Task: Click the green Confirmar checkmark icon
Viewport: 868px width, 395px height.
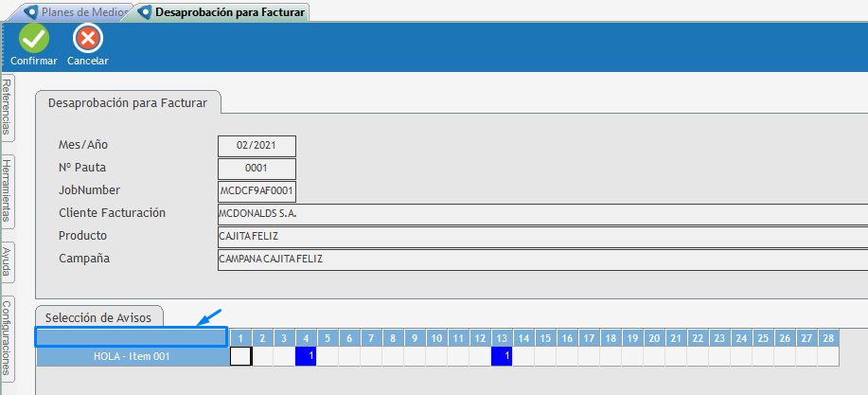Action: click(34, 39)
